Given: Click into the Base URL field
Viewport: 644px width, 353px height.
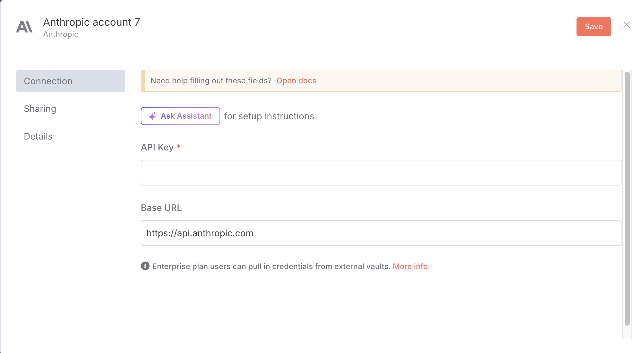Looking at the screenshot, I should coord(381,233).
